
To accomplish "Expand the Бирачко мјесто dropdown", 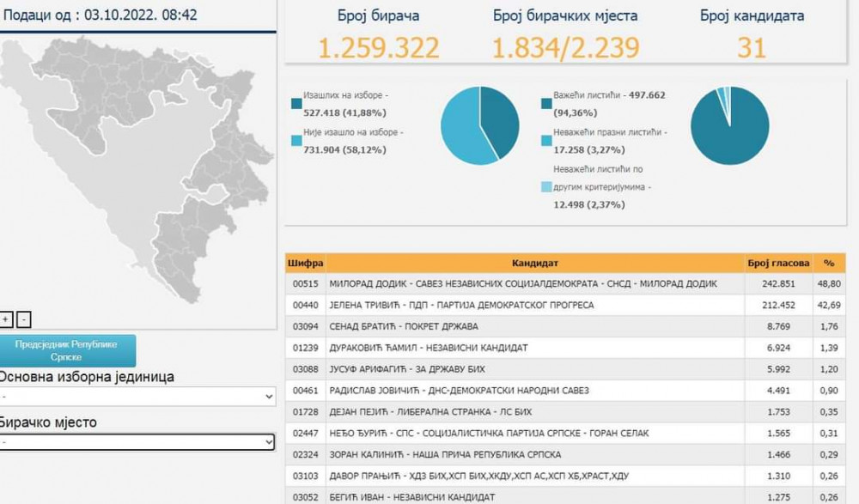I will click(x=137, y=442).
